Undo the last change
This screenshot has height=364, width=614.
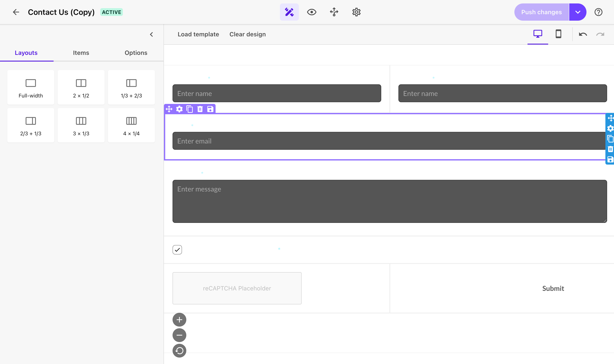pos(583,34)
